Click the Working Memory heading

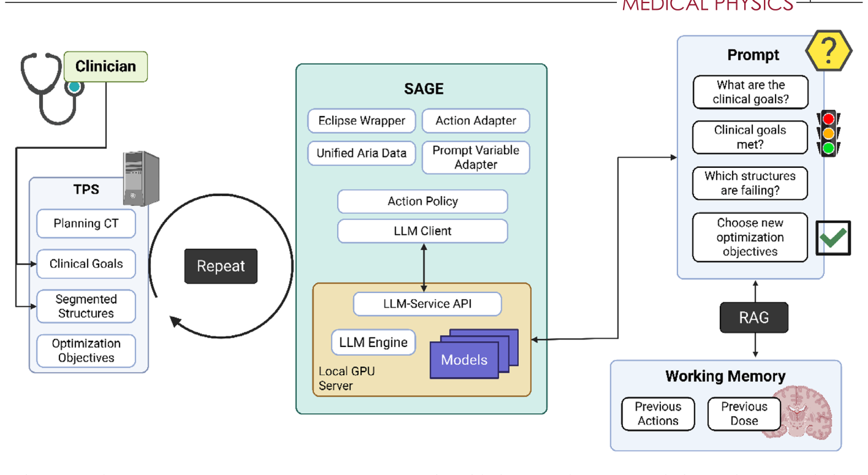[725, 376]
